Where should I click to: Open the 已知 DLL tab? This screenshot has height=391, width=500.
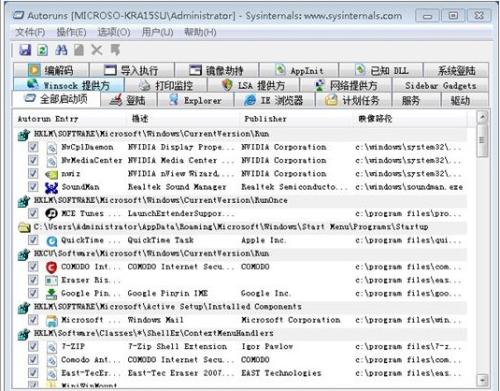(381, 71)
